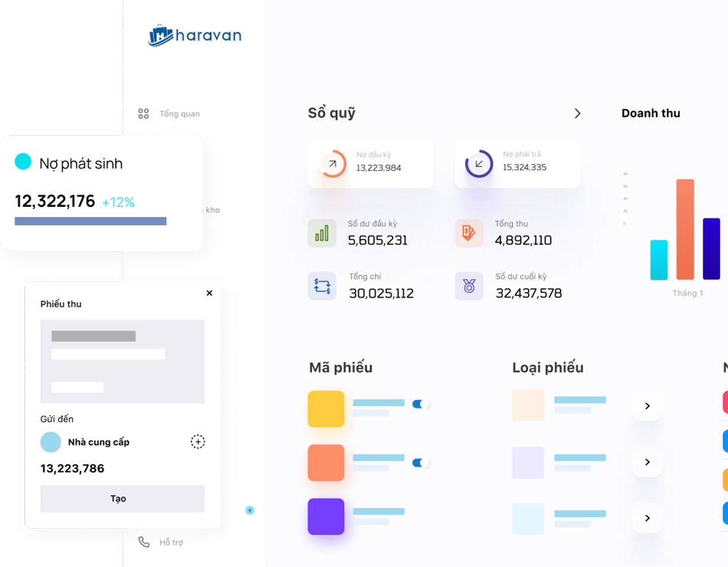Click the Gửi đến label

click(x=57, y=419)
